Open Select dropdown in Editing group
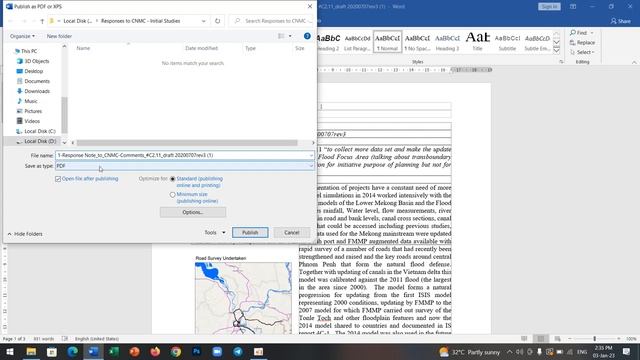Image resolution: width=640 pixels, height=360 pixels. click(x=582, y=52)
